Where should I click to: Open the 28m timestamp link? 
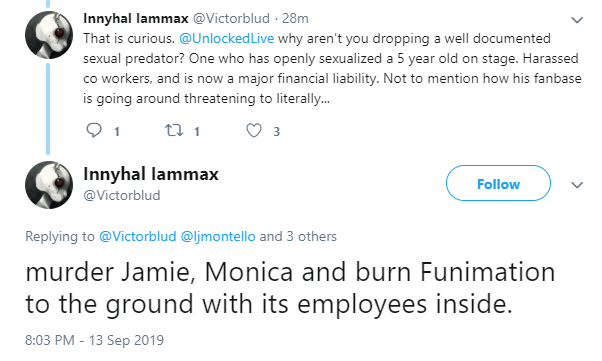[295, 18]
